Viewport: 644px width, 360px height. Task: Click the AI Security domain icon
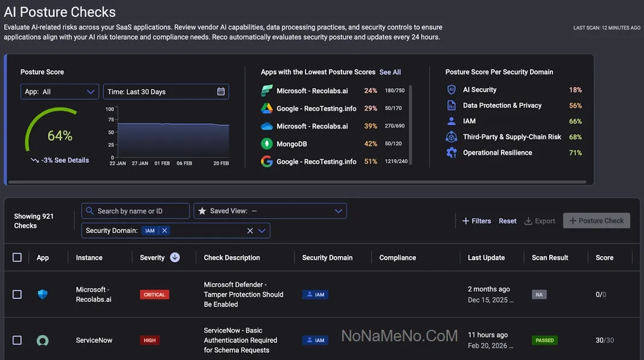point(451,89)
